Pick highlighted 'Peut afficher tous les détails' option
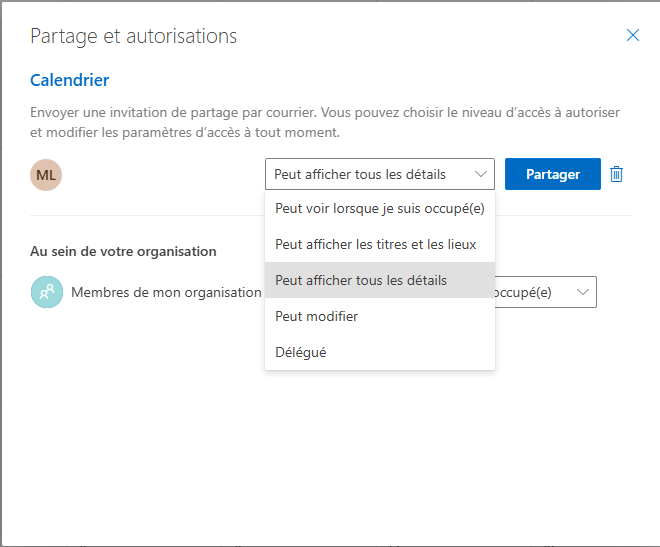 tap(361, 280)
